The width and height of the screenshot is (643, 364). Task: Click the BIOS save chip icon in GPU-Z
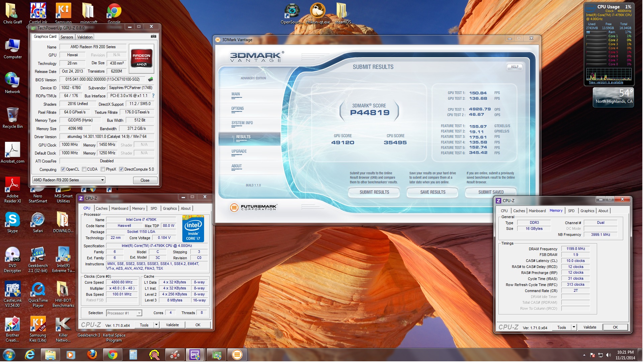[x=151, y=80]
